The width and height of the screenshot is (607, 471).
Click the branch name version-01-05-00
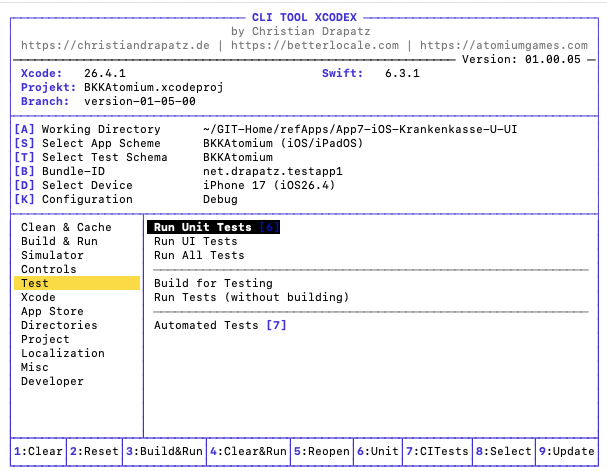pyautogui.click(x=140, y=101)
